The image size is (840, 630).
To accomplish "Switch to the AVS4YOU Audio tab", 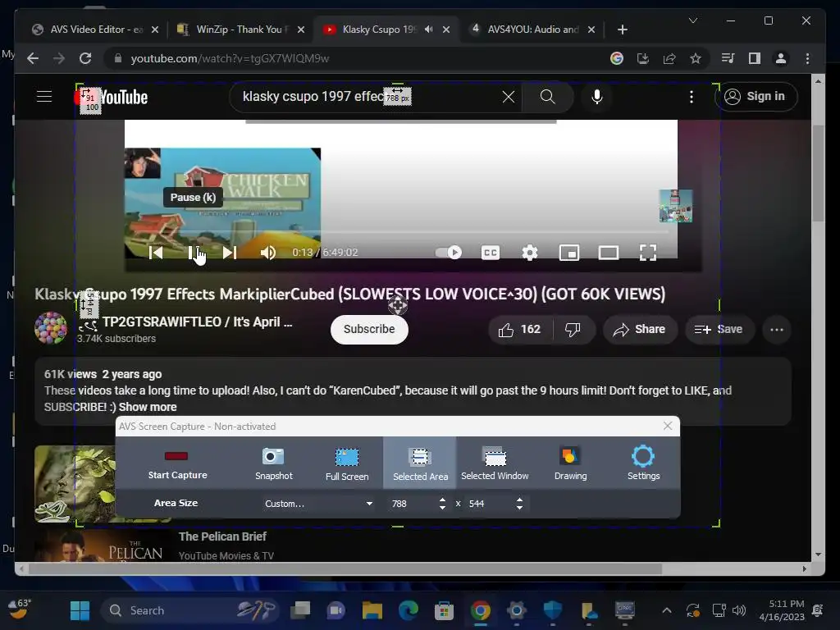I will [533, 30].
